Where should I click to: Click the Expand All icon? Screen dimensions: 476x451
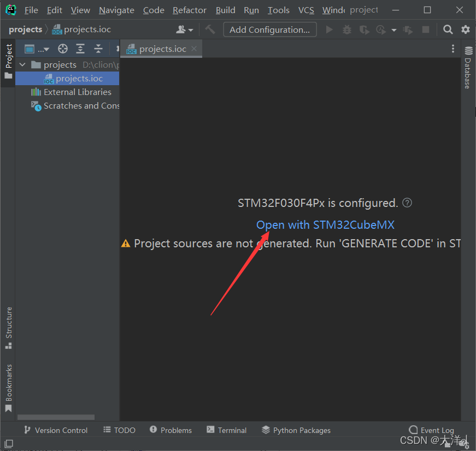[80, 49]
